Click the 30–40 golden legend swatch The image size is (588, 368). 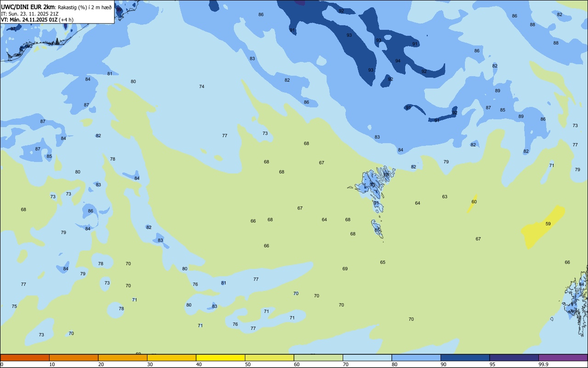click(x=171, y=357)
